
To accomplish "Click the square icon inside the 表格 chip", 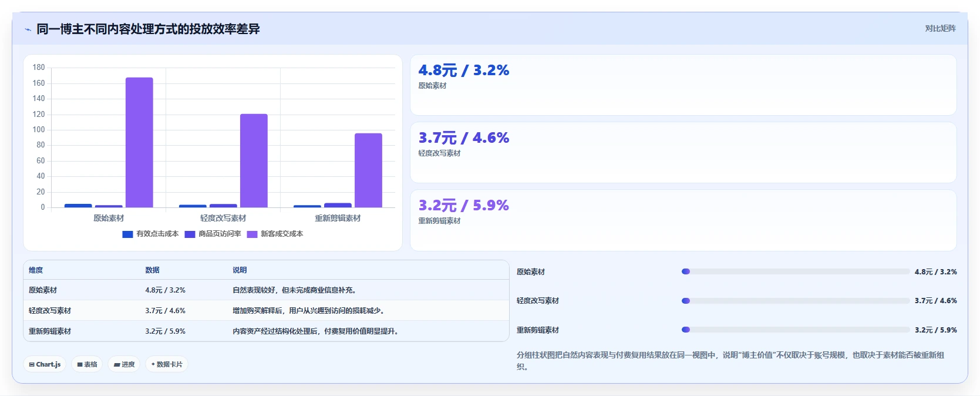I will 80,365.
